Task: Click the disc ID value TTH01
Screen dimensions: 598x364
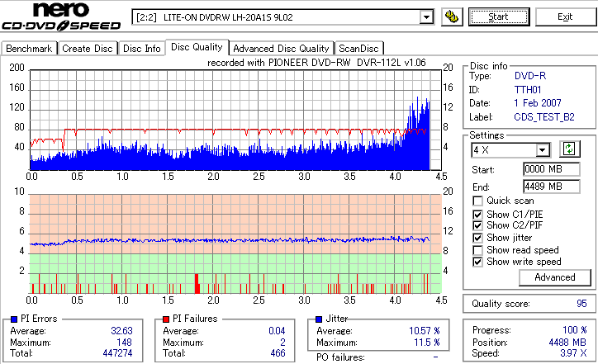Action: 528,90
